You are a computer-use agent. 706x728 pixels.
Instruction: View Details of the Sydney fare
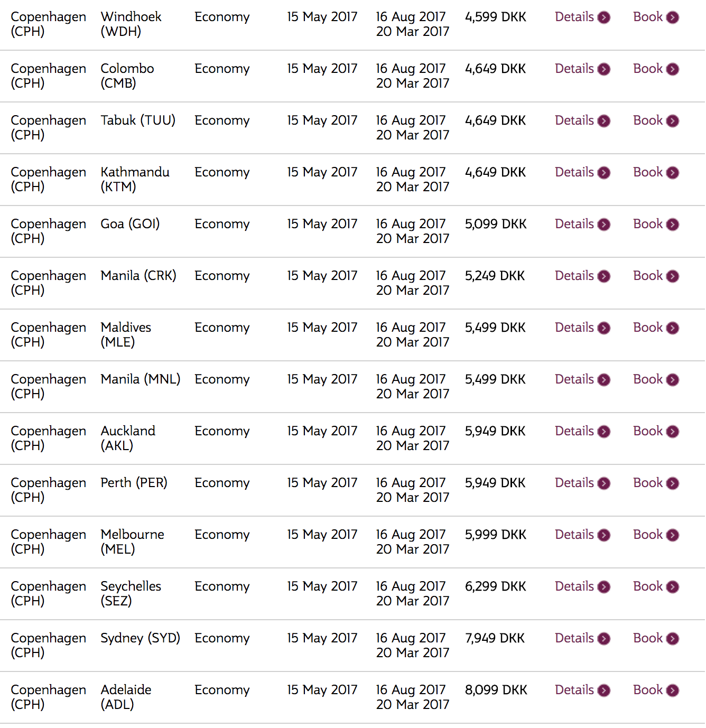click(574, 638)
